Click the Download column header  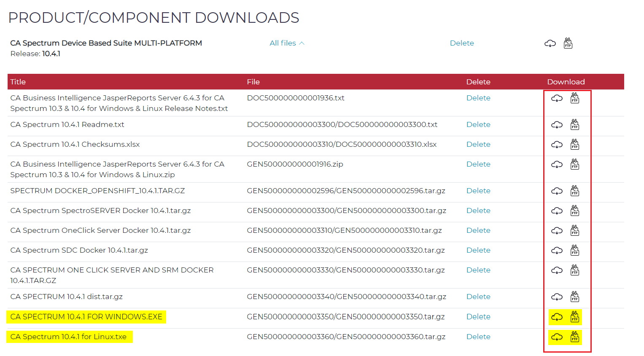point(566,82)
